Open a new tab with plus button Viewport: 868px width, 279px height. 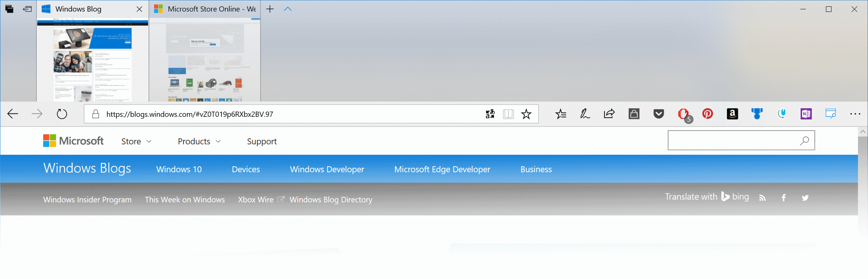click(270, 9)
